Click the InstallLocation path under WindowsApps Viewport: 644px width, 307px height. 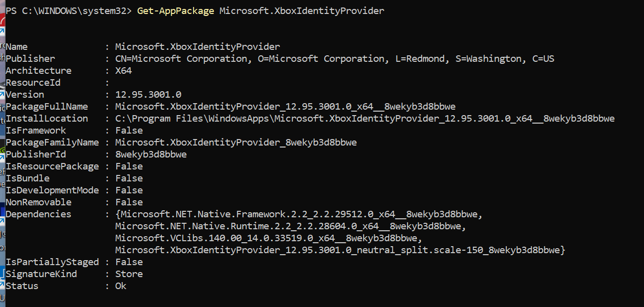(365, 119)
